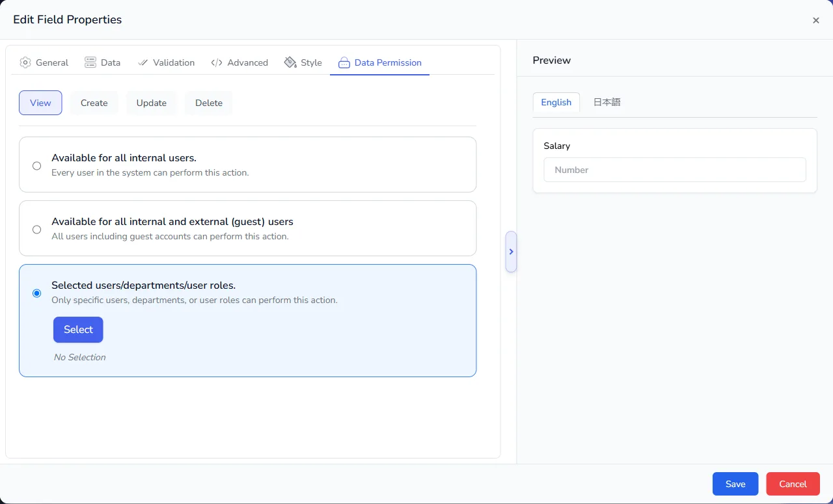Click the Data tab database icon

point(90,62)
